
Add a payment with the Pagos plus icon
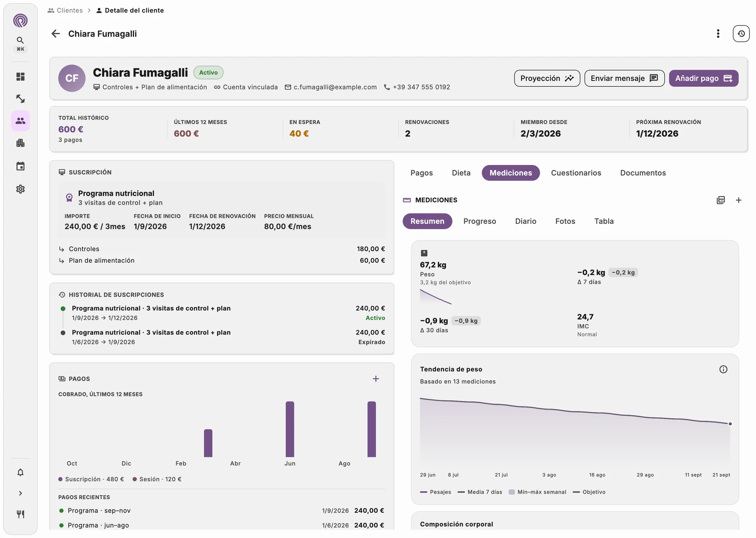coord(376,379)
